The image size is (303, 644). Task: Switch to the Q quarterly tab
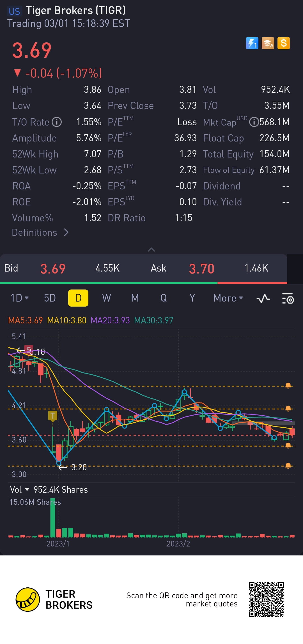(164, 298)
